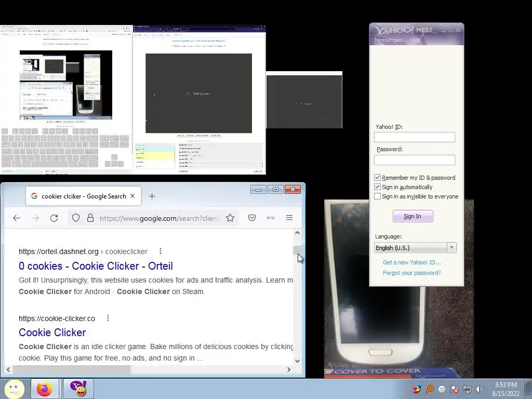This screenshot has height=399, width=532.
Task: Click the taskbar clock showing 3:53 PM
Action: [x=506, y=389]
